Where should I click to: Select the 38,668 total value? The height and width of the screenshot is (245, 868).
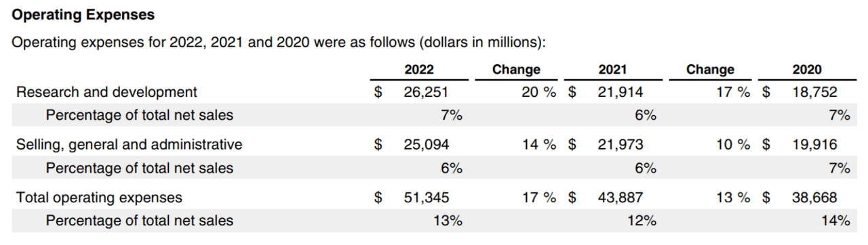coord(814,198)
